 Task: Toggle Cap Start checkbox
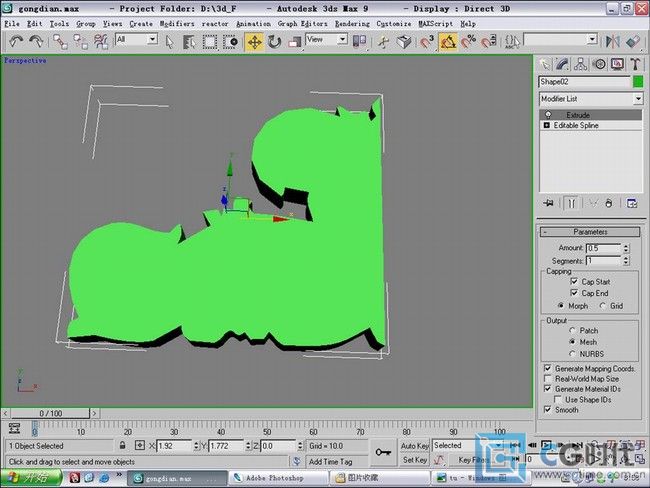point(574,282)
